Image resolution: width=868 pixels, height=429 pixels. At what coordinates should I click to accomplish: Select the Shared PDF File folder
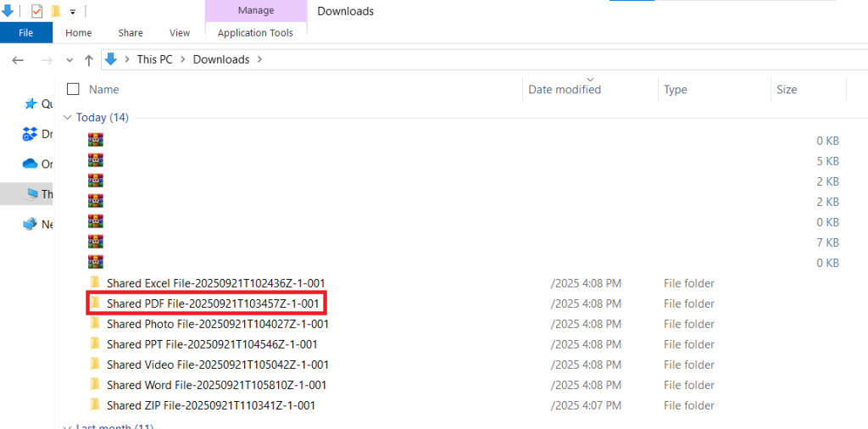(x=212, y=304)
